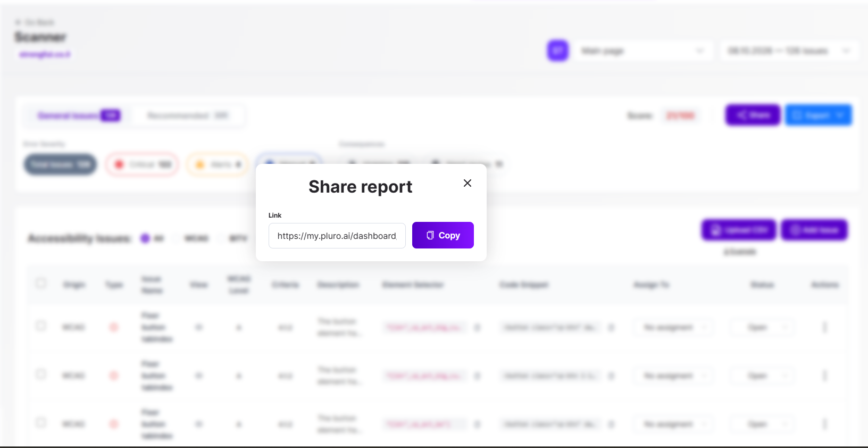Click the "Link" field label
The width and height of the screenshot is (868, 448).
[275, 215]
